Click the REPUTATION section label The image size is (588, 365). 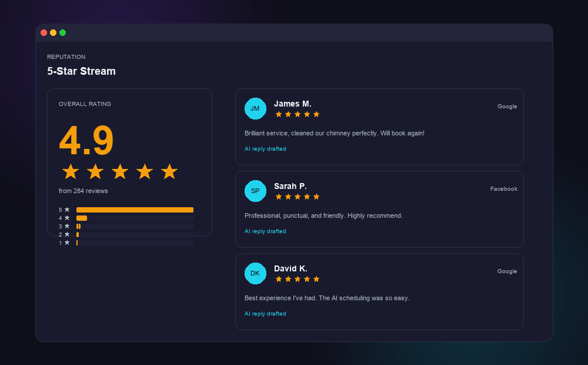point(66,57)
